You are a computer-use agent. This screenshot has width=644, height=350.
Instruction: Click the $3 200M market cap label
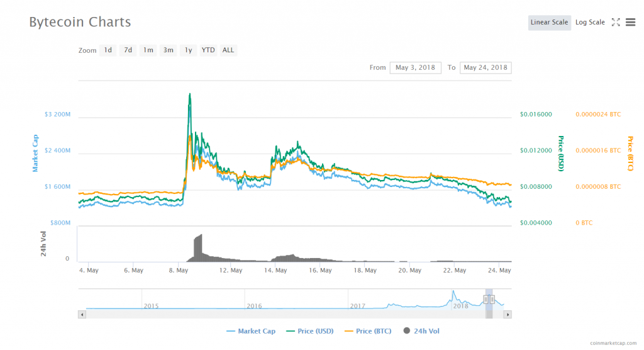[x=57, y=115]
